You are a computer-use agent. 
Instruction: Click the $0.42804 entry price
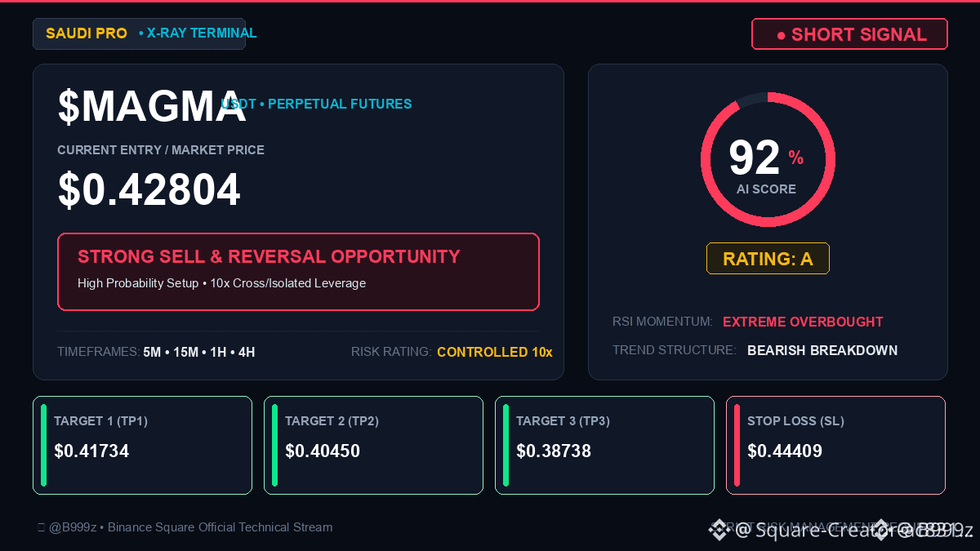click(149, 190)
